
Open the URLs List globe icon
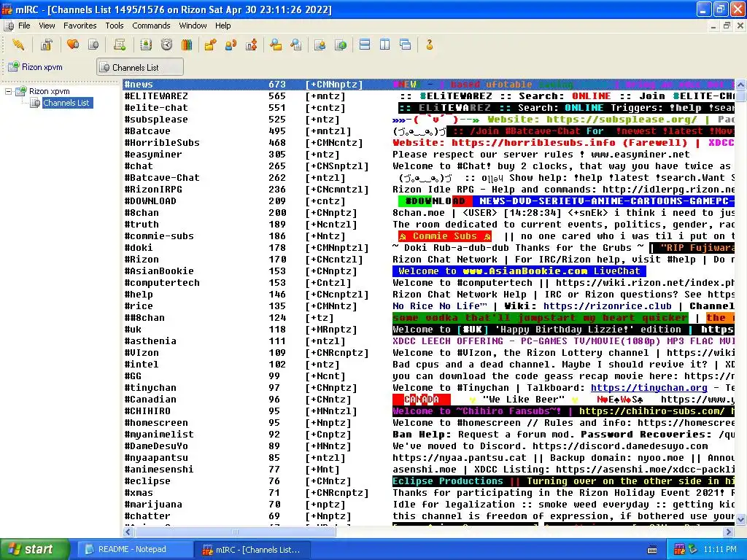tap(341, 44)
